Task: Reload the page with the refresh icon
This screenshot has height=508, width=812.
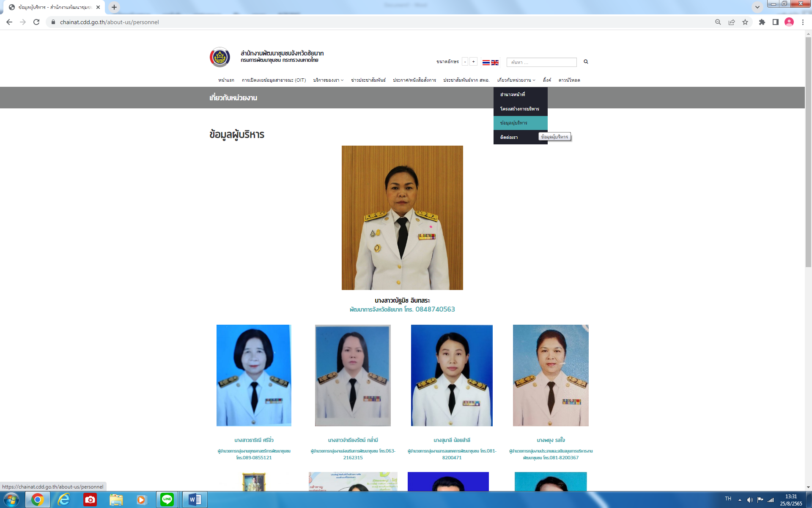Action: point(36,22)
